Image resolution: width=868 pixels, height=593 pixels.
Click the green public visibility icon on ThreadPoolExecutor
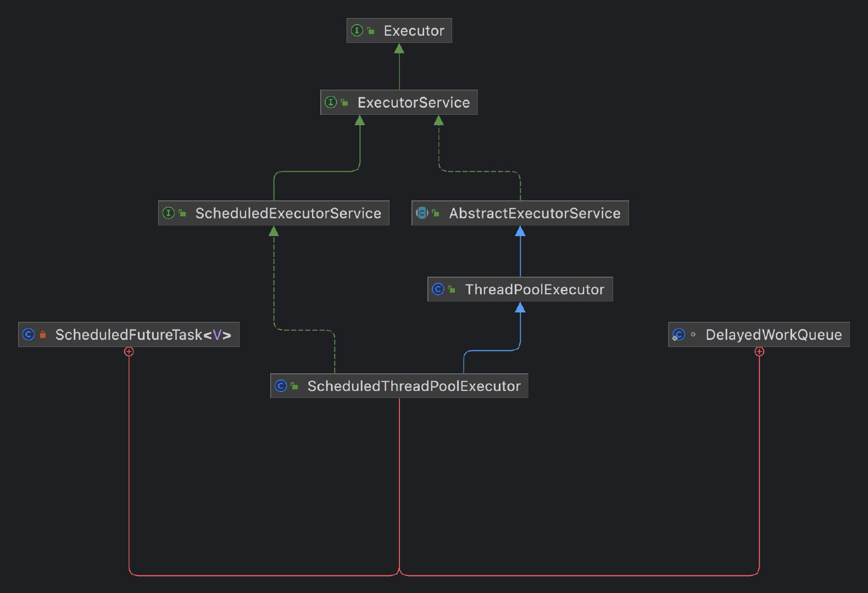click(452, 289)
